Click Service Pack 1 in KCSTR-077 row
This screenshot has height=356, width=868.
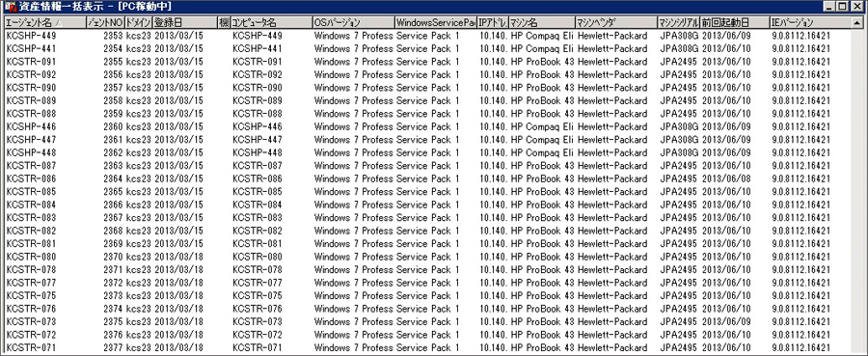tap(428, 283)
